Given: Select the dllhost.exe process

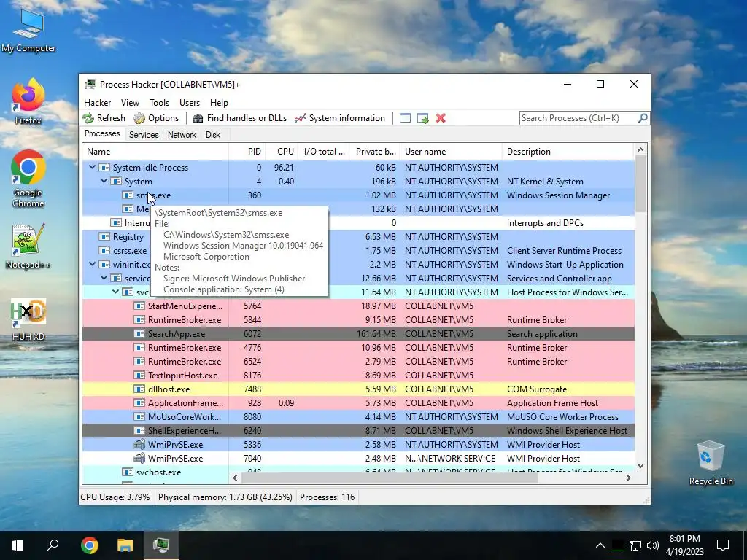Looking at the screenshot, I should coord(358,389).
